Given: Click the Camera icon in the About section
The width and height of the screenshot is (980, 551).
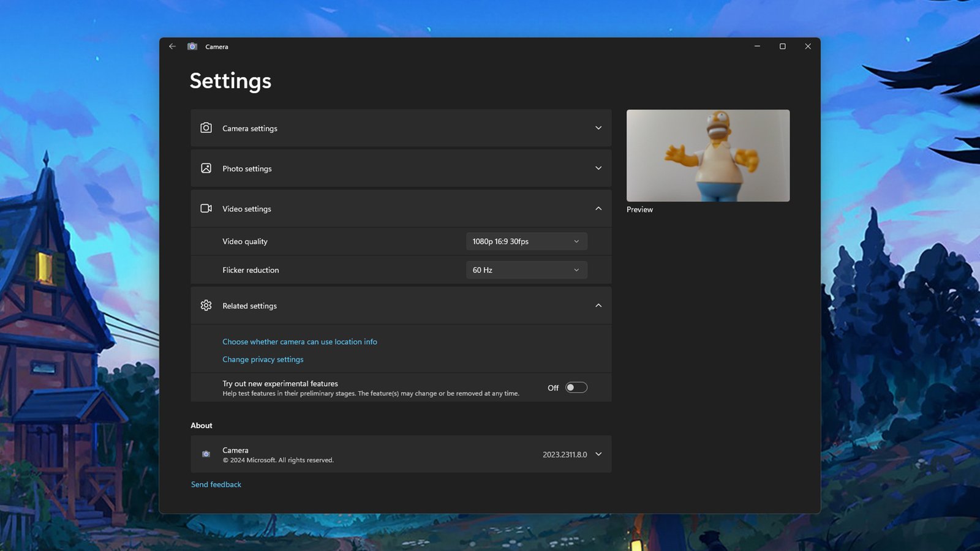Looking at the screenshot, I should tap(206, 454).
